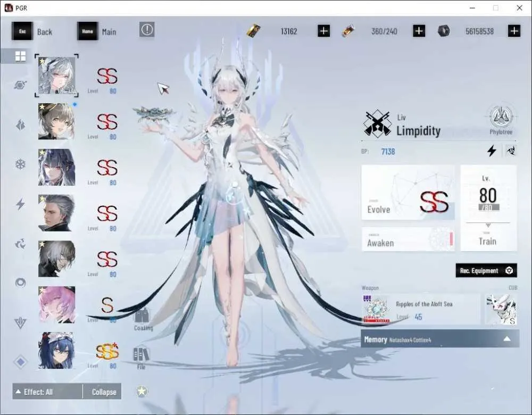532x415 pixels.
Task: Select the ring-shaped filter icon
Action: click(x=20, y=283)
